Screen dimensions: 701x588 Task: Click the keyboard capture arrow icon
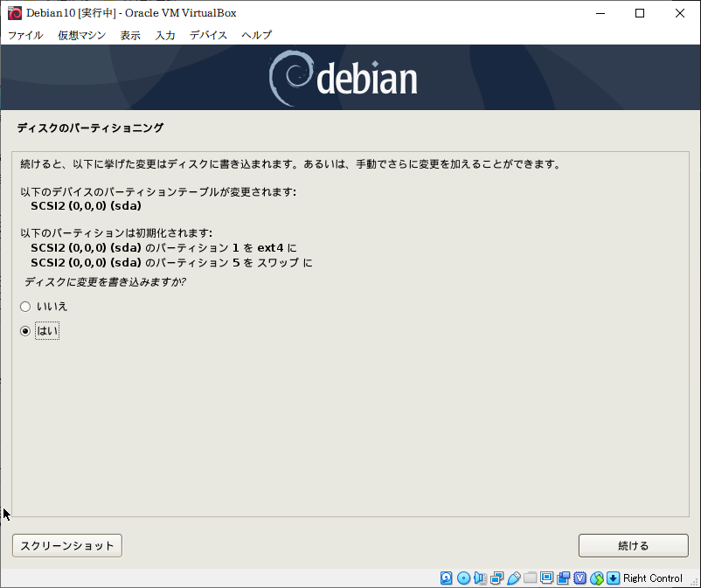(x=613, y=578)
